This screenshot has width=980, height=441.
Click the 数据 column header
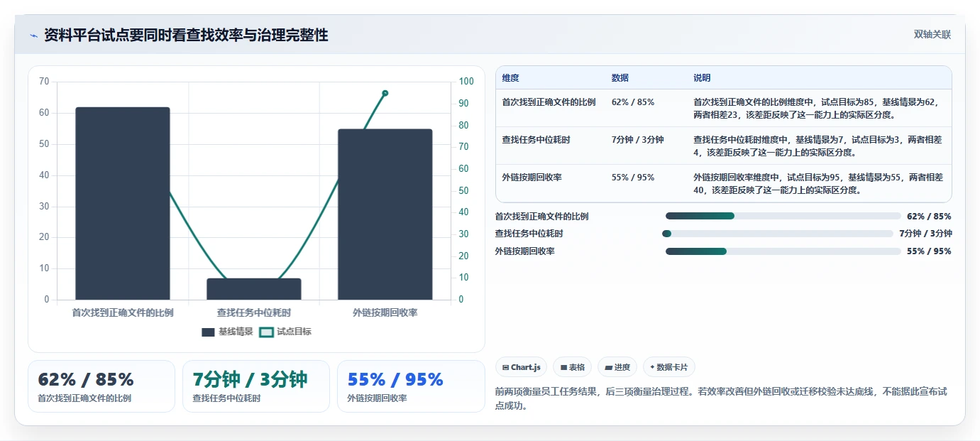coord(620,78)
